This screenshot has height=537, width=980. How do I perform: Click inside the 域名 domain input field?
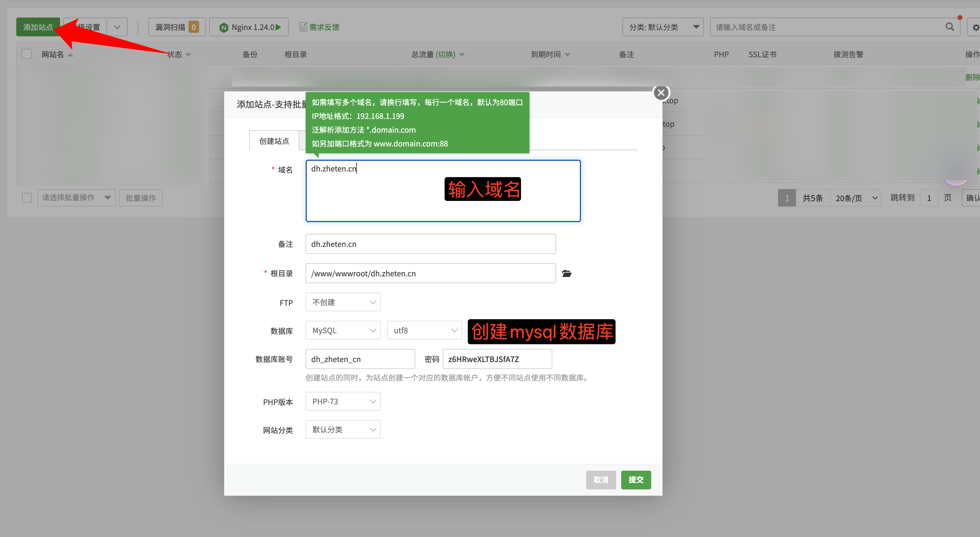click(x=443, y=190)
